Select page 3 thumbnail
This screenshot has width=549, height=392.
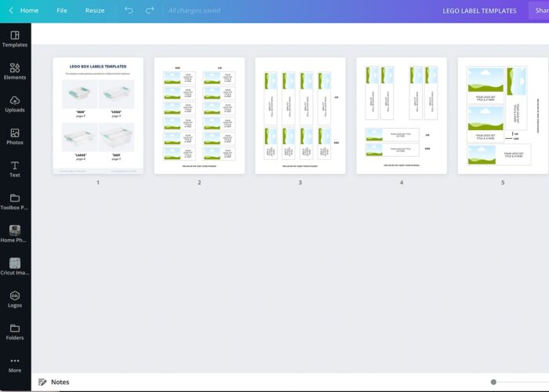click(300, 116)
